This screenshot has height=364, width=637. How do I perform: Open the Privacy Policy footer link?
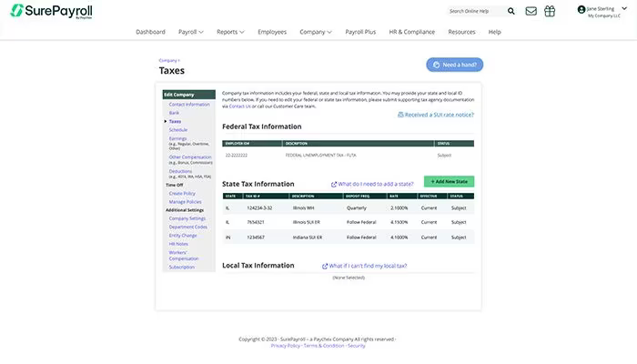click(x=285, y=346)
